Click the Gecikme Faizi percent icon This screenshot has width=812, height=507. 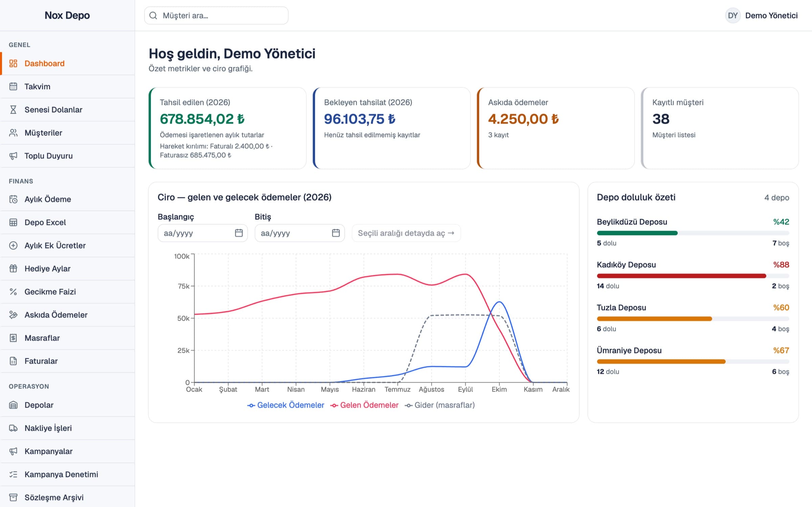[13, 292]
